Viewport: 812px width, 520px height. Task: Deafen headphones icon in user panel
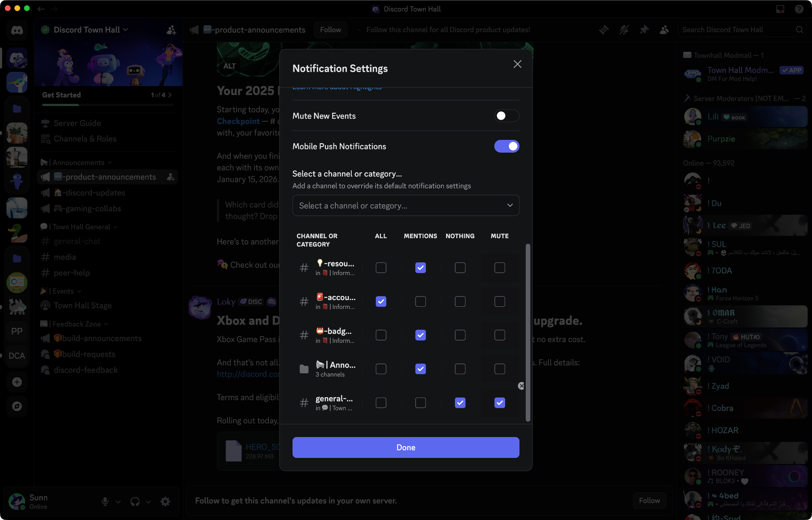tap(135, 502)
